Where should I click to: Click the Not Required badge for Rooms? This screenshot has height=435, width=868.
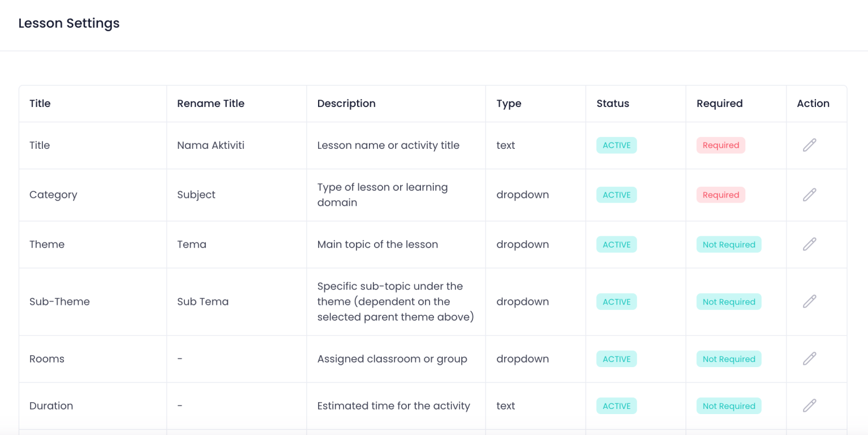point(729,359)
